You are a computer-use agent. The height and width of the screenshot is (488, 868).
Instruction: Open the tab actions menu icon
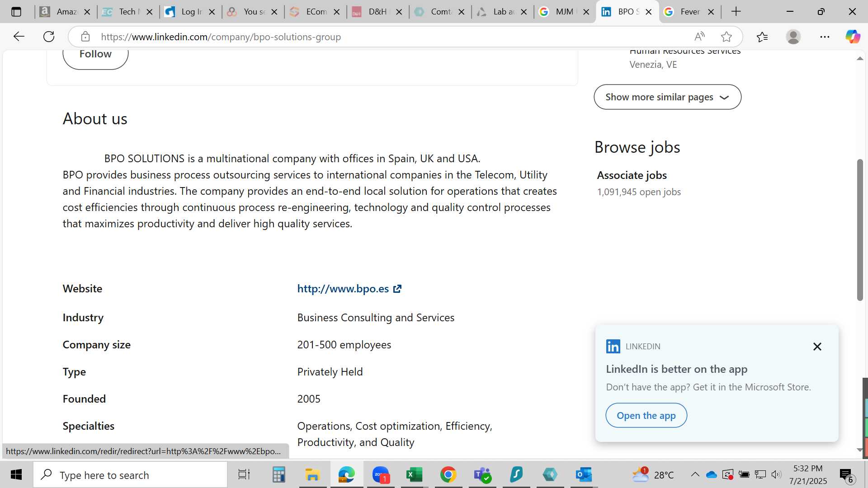click(x=16, y=12)
